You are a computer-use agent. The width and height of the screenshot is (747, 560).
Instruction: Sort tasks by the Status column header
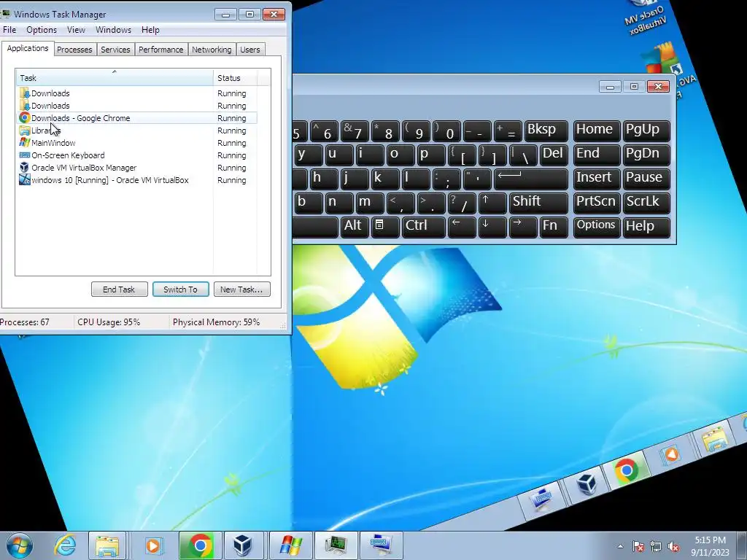pyautogui.click(x=236, y=77)
